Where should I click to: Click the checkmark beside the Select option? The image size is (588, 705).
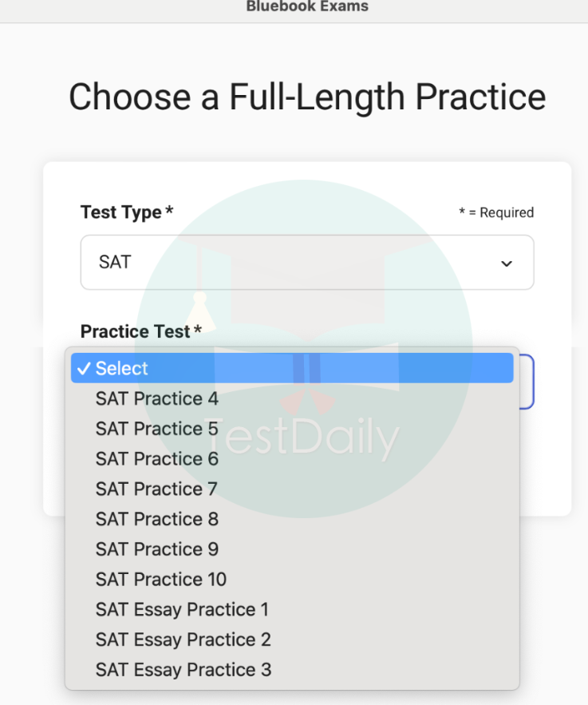[84, 369]
